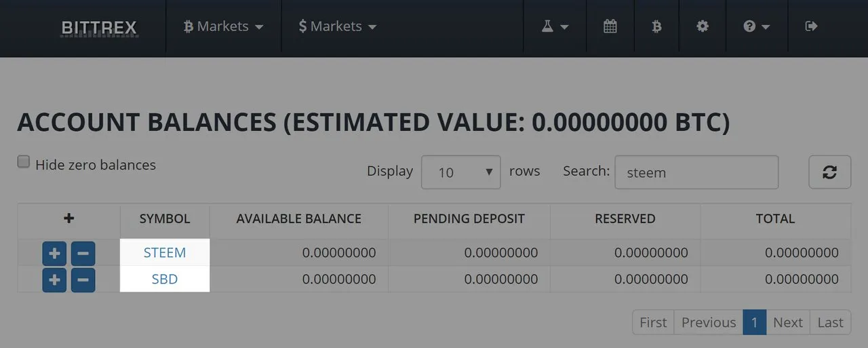Sort by RESERVED column header
Screen dimensions: 868x348
[625, 218]
